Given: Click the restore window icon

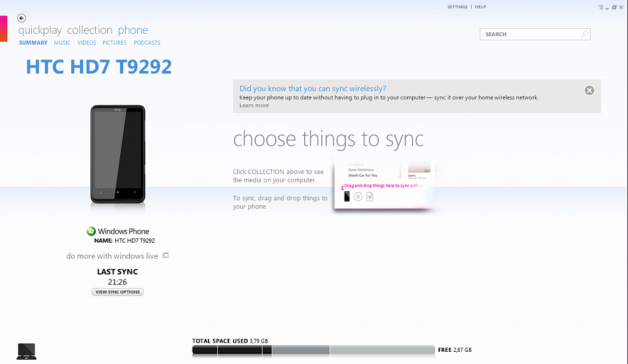Looking at the screenshot, I should pos(615,7).
